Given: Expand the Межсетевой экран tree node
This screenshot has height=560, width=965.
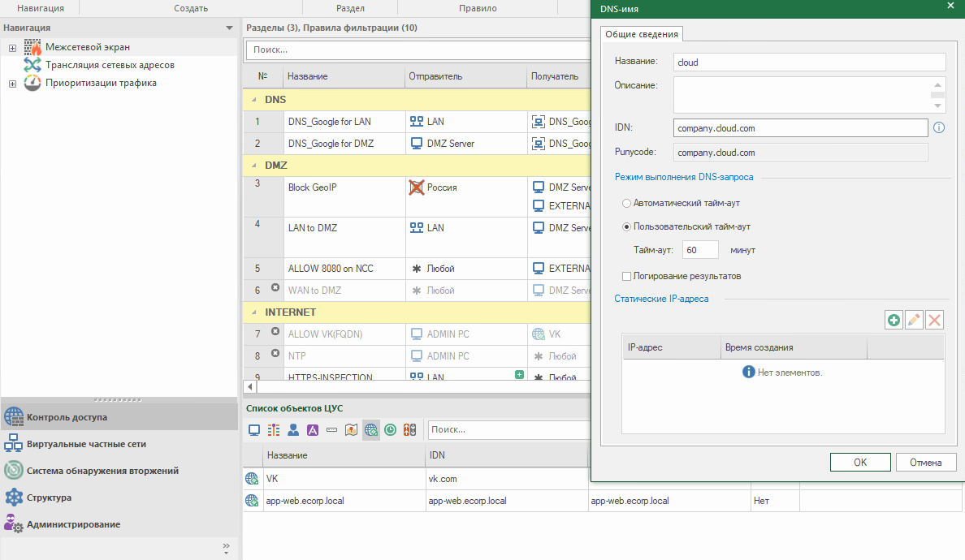Looking at the screenshot, I should (x=12, y=47).
